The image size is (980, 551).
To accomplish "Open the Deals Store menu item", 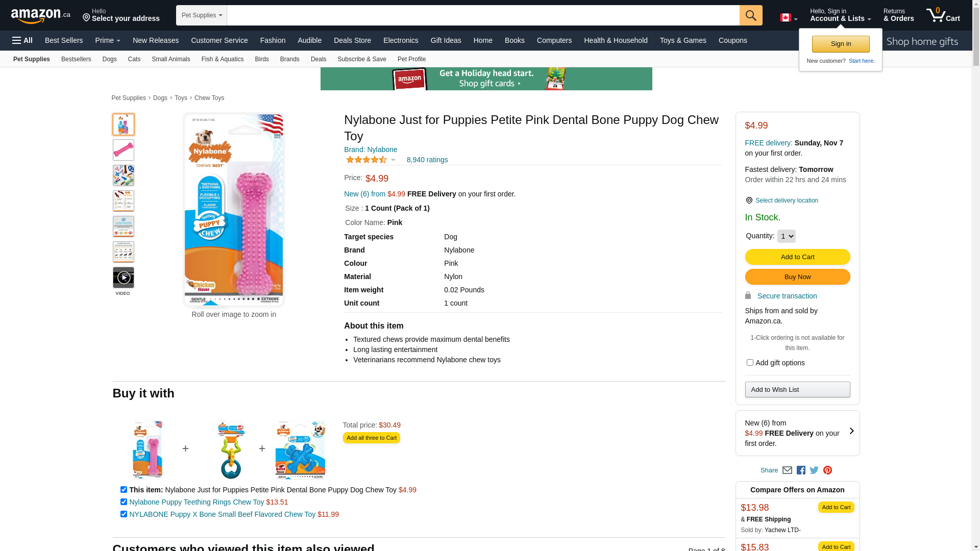I will [352, 40].
